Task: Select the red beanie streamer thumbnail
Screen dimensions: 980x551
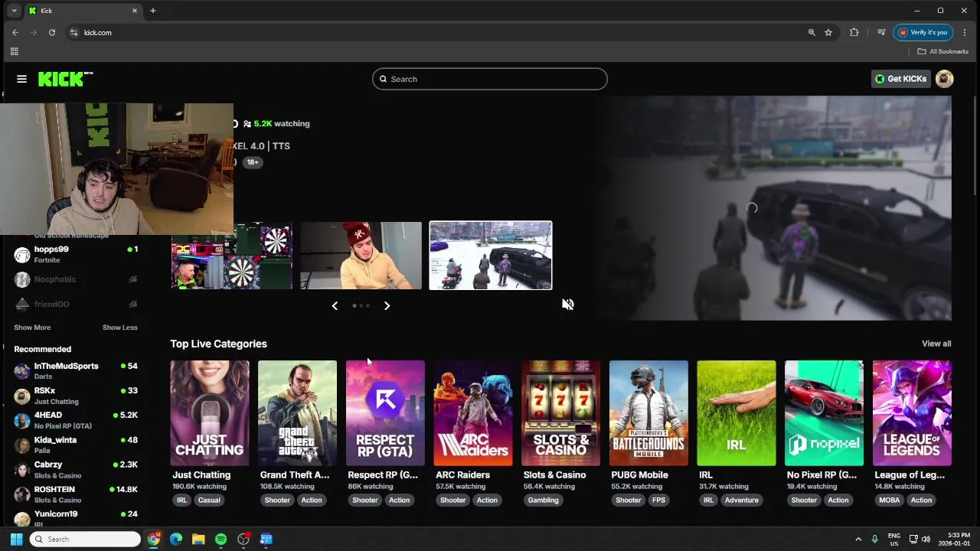Action: click(361, 256)
